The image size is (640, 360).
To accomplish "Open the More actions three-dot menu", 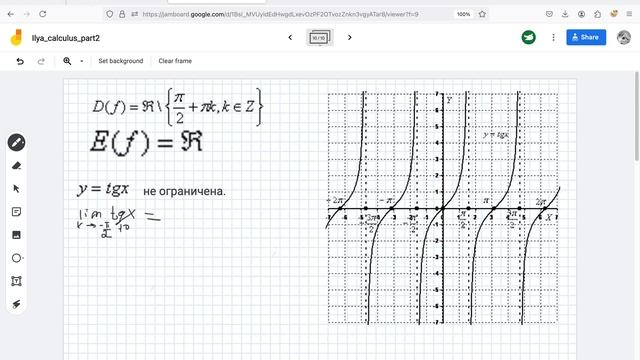I will click(x=553, y=38).
